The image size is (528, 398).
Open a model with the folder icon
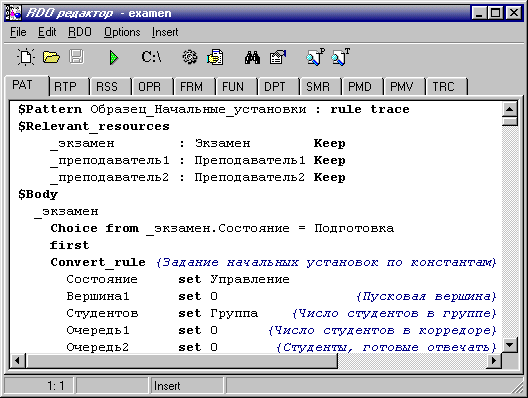click(x=51, y=57)
